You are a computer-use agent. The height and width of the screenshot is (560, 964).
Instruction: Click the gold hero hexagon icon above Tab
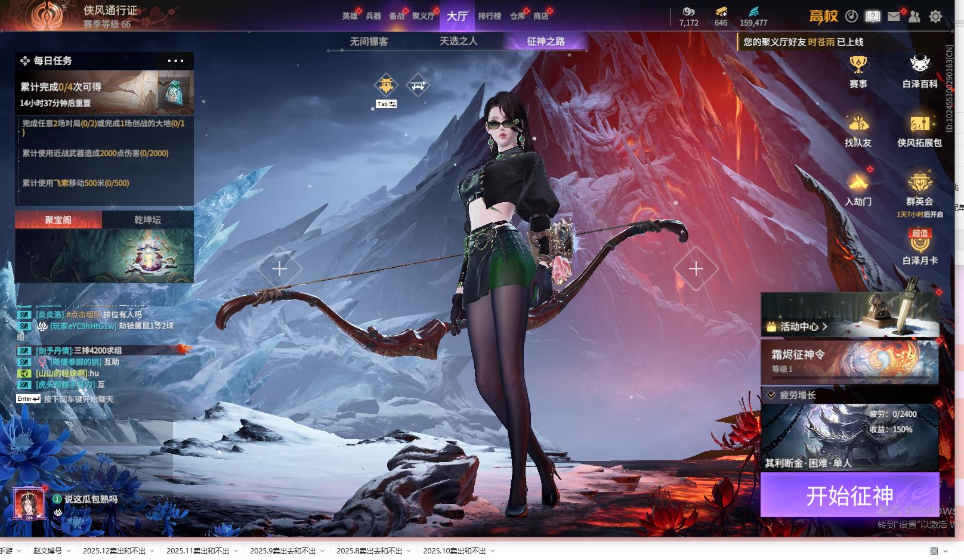(x=386, y=85)
